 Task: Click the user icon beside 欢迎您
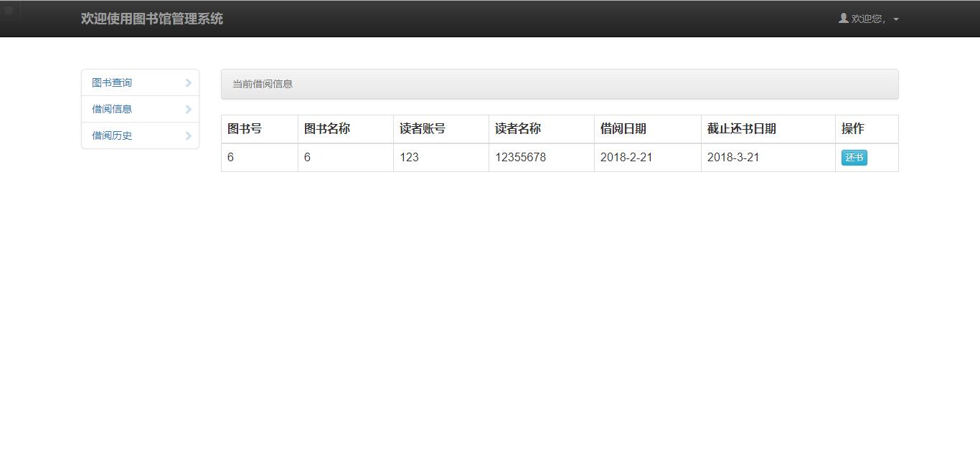click(x=844, y=18)
